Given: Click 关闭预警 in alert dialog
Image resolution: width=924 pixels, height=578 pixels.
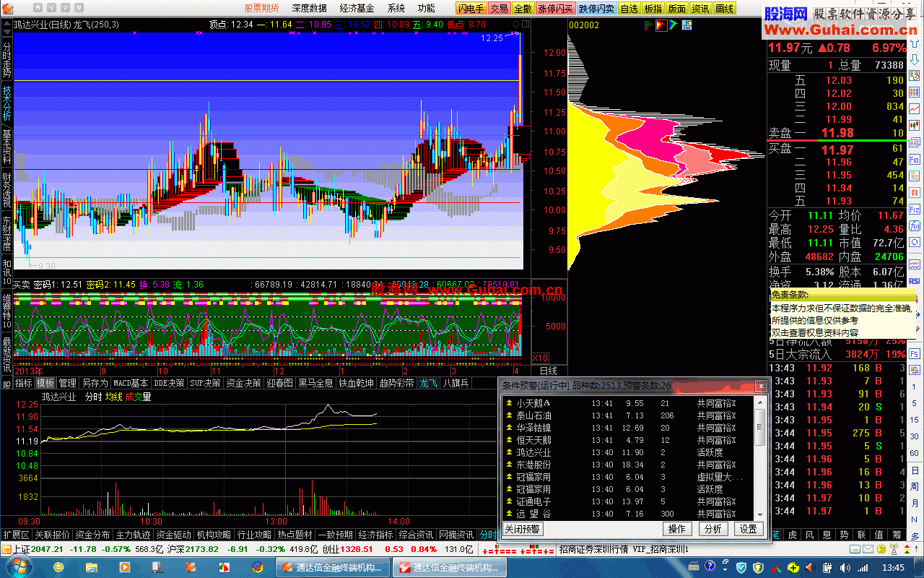Looking at the screenshot, I should (523, 529).
